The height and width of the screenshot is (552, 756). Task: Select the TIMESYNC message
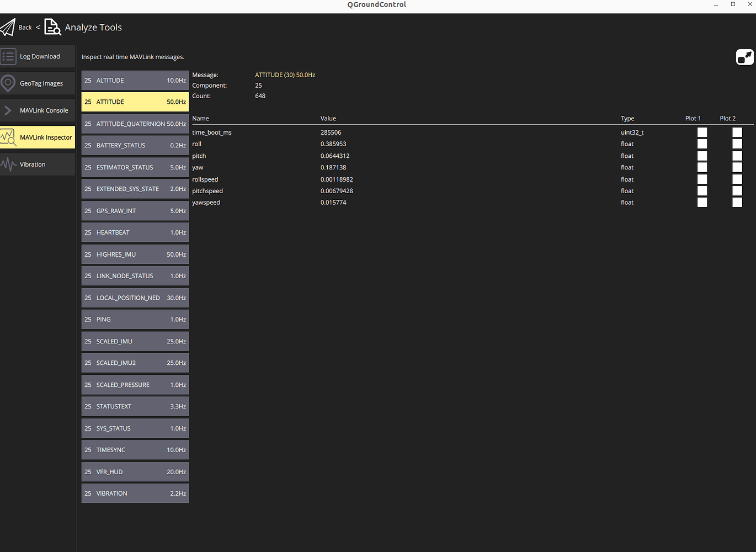coord(135,450)
